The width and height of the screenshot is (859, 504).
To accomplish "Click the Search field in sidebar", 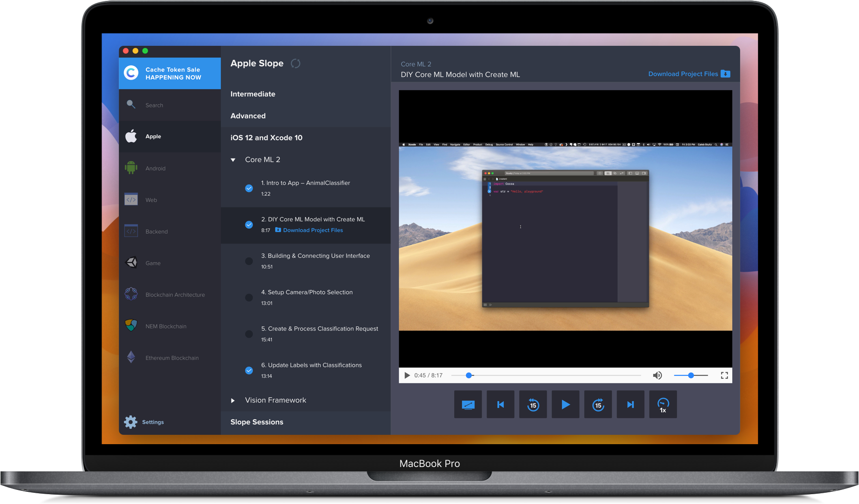I will pos(170,105).
